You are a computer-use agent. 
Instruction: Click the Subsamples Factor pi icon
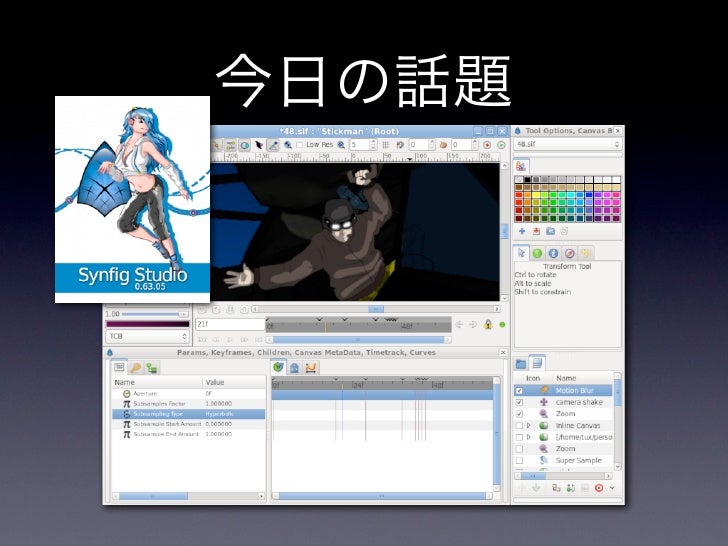(x=126, y=403)
